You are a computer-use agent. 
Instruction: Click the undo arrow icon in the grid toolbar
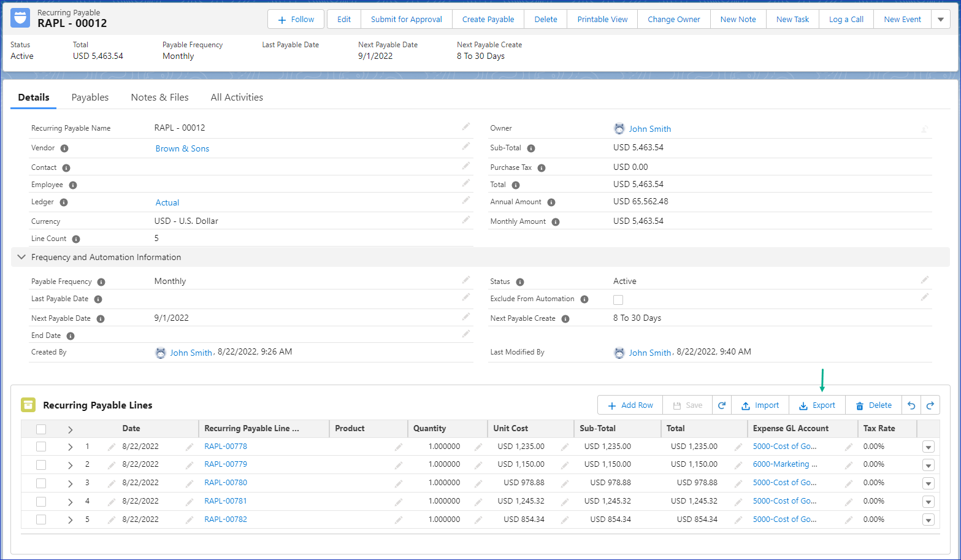point(911,405)
